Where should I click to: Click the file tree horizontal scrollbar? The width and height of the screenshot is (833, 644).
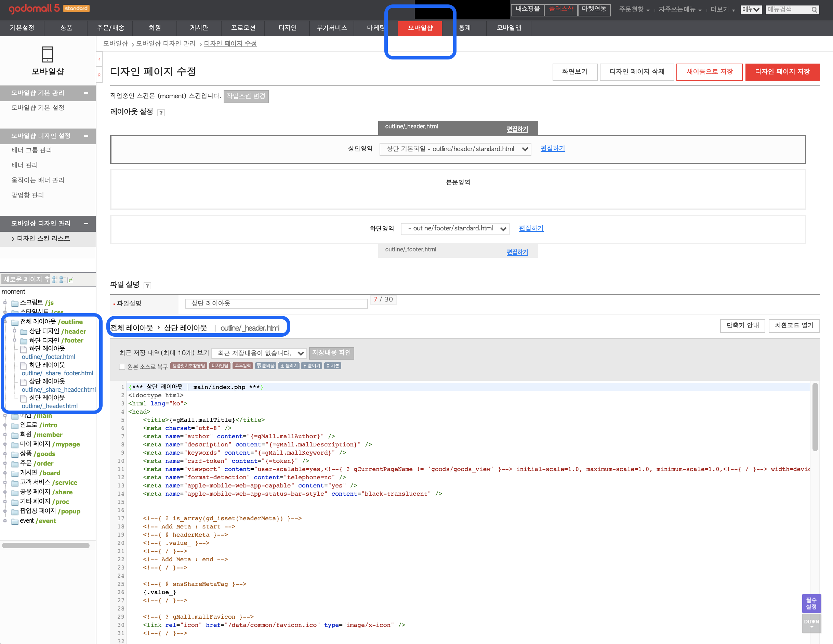(45, 545)
